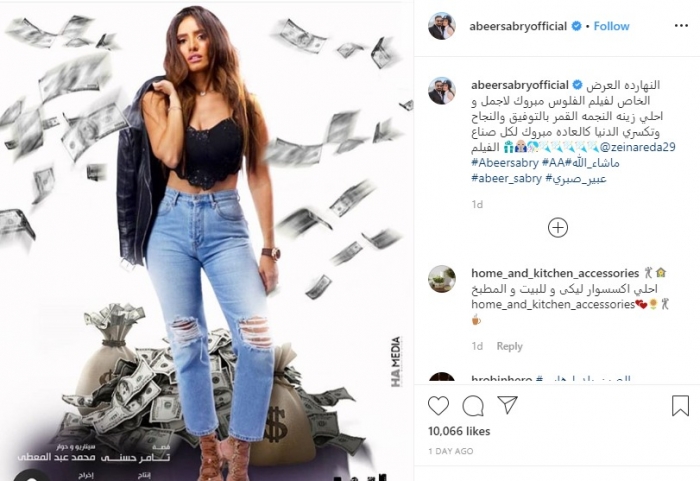The image size is (700, 481).
Task: Load more comments with the plus circle
Action: (558, 228)
